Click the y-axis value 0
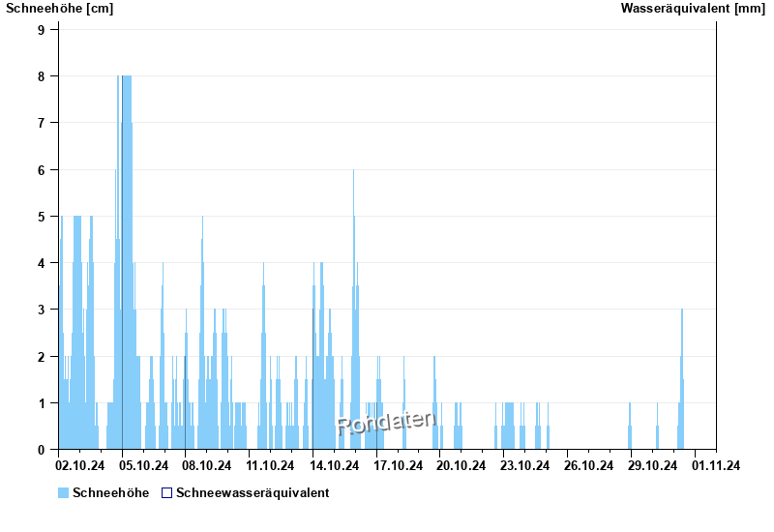 [x=41, y=450]
